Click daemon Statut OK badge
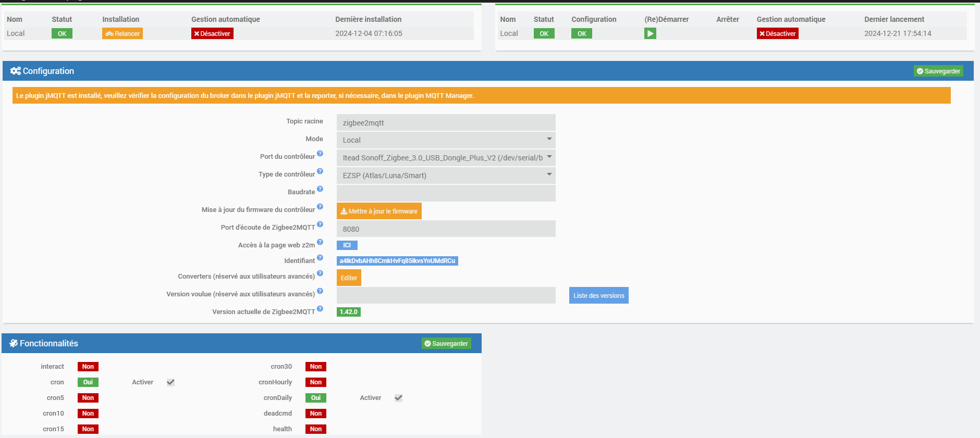This screenshot has height=438, width=980. point(544,33)
